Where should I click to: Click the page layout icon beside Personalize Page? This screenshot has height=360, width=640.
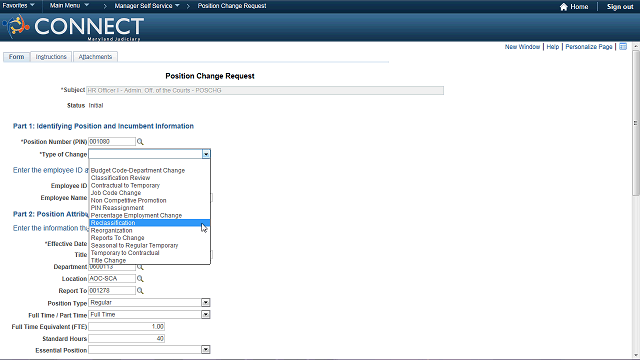623,47
